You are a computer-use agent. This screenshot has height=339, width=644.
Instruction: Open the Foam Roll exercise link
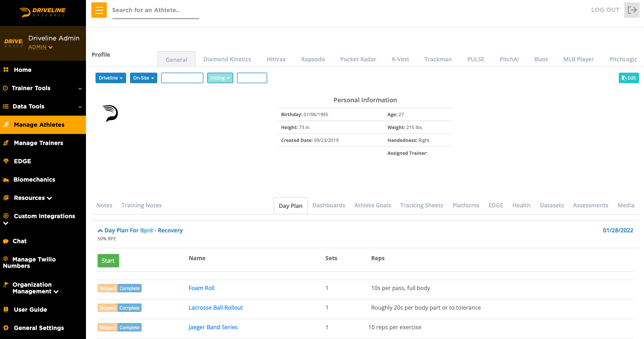coord(202,288)
